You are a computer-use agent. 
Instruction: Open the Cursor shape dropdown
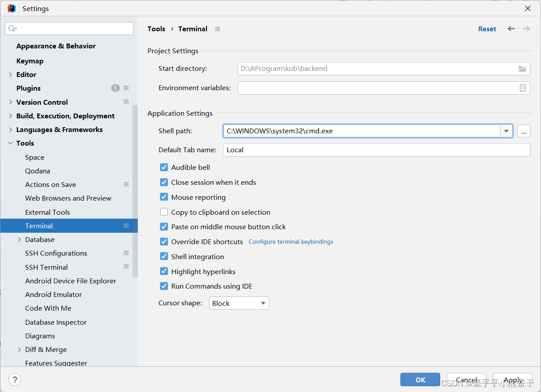[239, 303]
